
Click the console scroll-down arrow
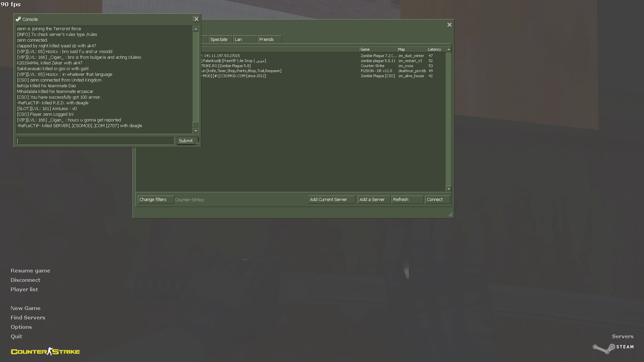195,131
